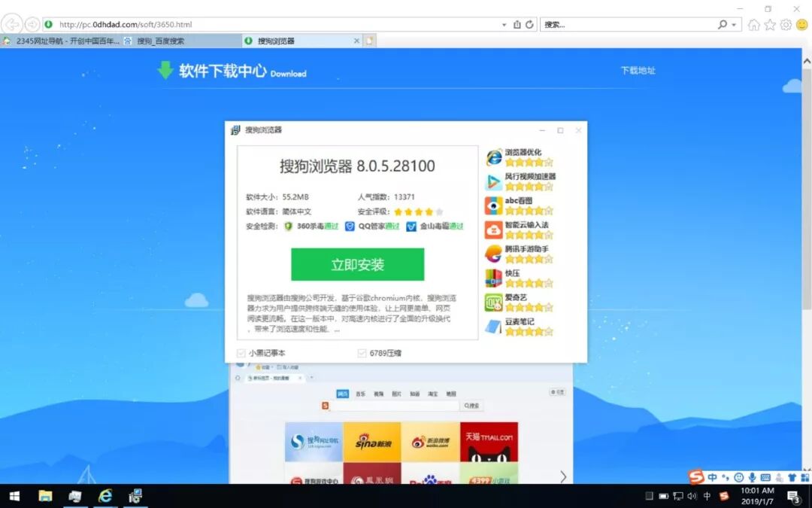The width and height of the screenshot is (812, 508).
Task: Click the 中 language indicator in tray
Action: (x=707, y=496)
